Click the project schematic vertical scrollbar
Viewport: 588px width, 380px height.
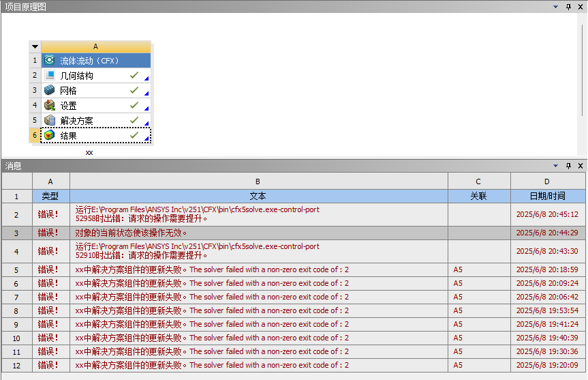tap(583, 68)
